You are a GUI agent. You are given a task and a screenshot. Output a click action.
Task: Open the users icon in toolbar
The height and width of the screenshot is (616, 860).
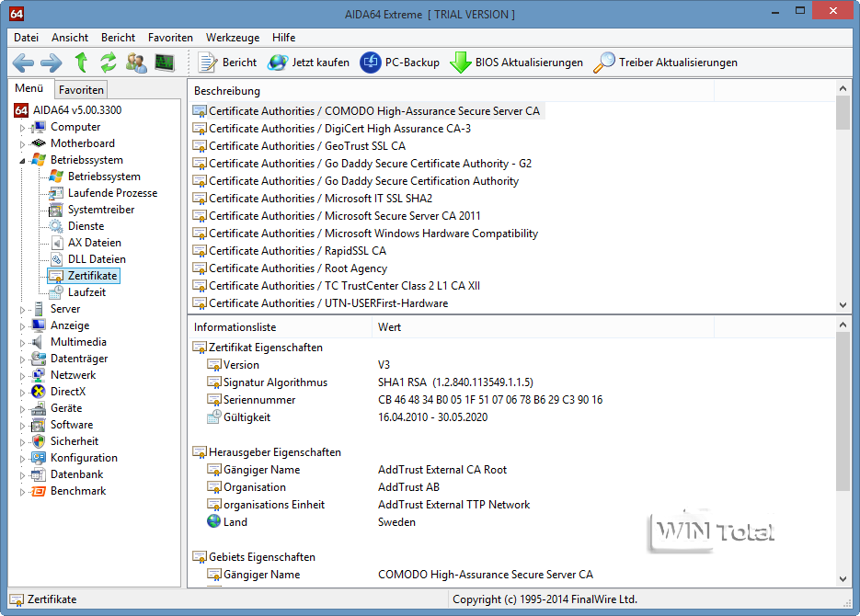point(136,63)
